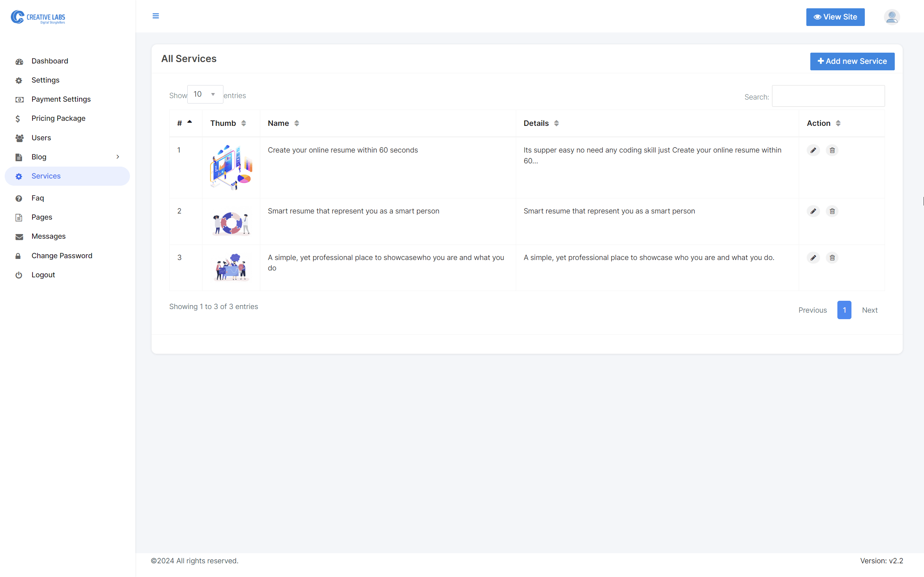
Task: Expand the Blog submenu chevron
Action: 118,157
